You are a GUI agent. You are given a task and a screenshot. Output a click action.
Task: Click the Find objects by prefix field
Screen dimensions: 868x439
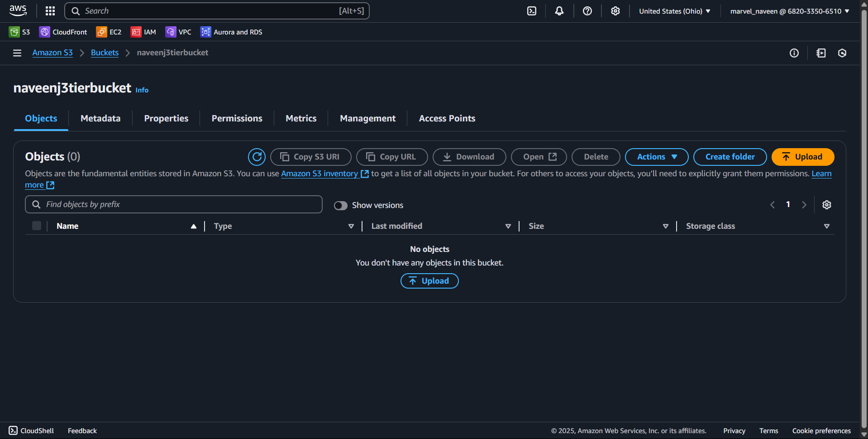[174, 204]
